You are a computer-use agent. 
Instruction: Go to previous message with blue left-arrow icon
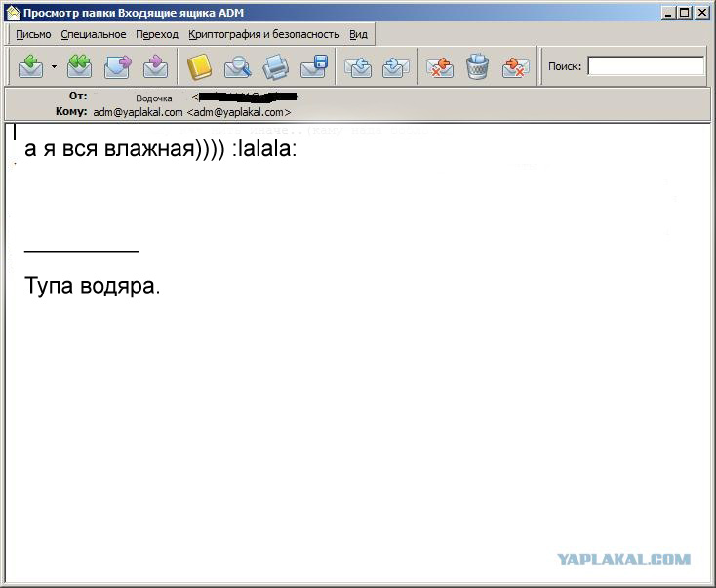pyautogui.click(x=358, y=66)
